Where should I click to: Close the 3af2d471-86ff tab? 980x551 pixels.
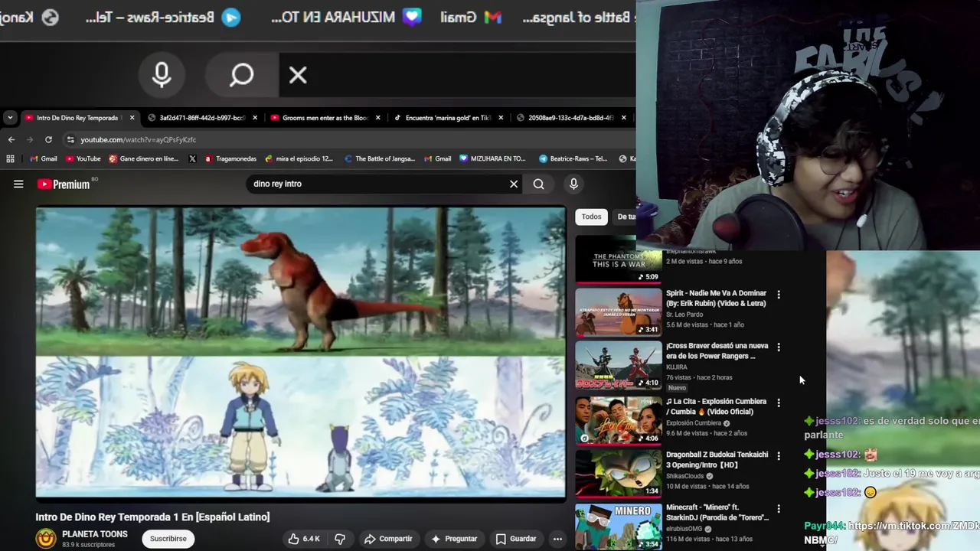pos(255,118)
